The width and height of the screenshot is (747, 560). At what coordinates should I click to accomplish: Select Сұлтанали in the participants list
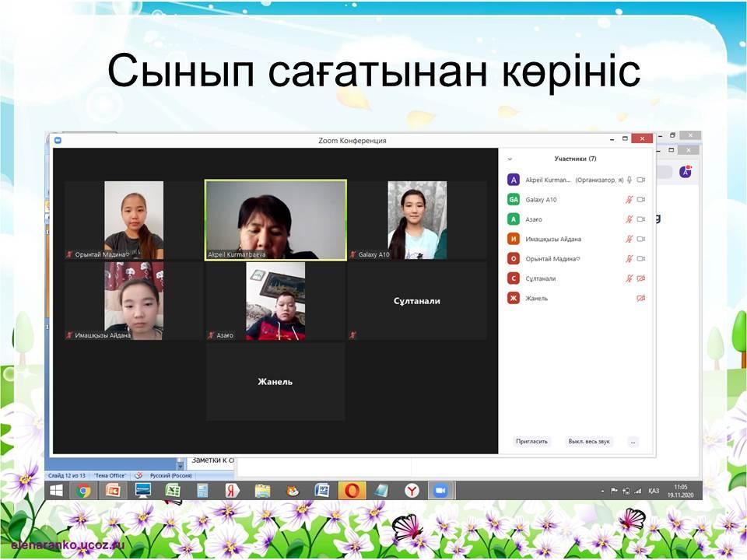click(x=541, y=278)
